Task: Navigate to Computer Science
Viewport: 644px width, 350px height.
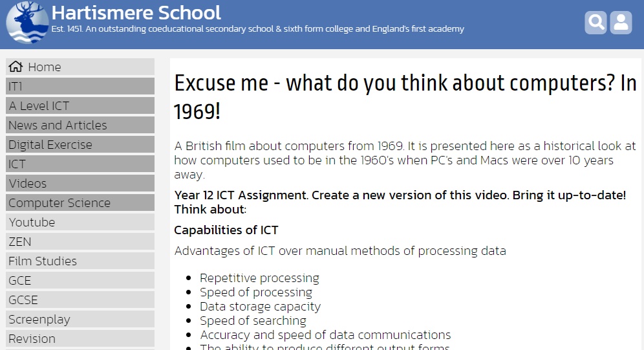Action: 80,202
